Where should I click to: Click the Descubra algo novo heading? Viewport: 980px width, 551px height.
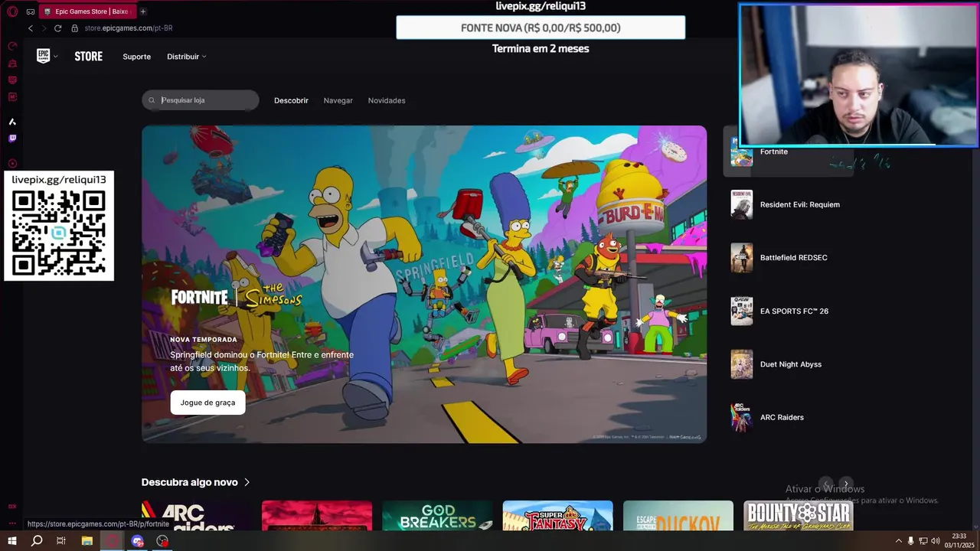[189, 482]
